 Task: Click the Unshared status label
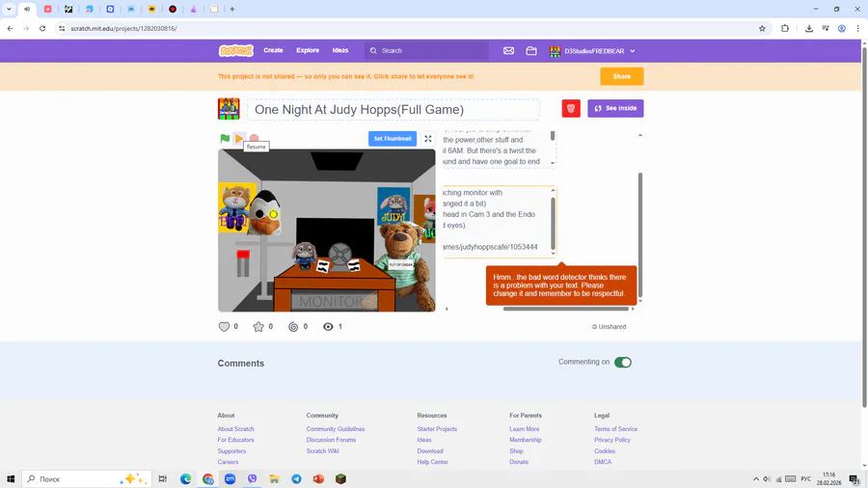tap(609, 327)
